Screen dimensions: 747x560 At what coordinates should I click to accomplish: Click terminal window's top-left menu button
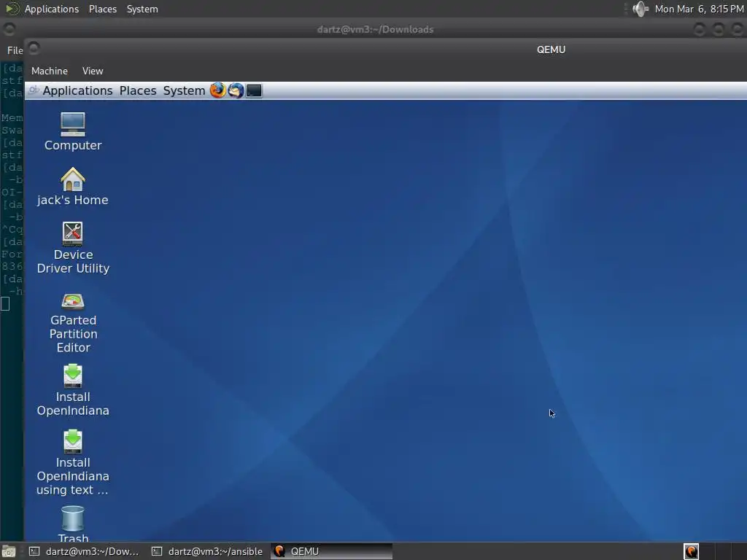9,29
